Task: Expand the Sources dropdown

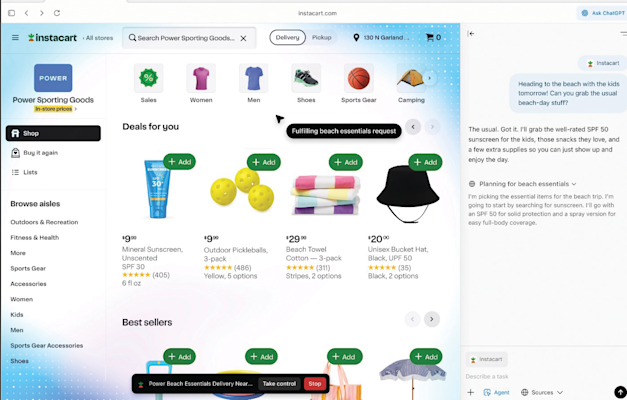Action: click(x=542, y=392)
